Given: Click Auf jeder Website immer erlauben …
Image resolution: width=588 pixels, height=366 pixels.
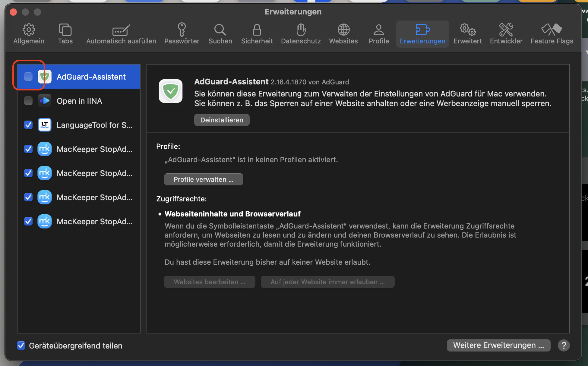Looking at the screenshot, I should pos(327,282).
